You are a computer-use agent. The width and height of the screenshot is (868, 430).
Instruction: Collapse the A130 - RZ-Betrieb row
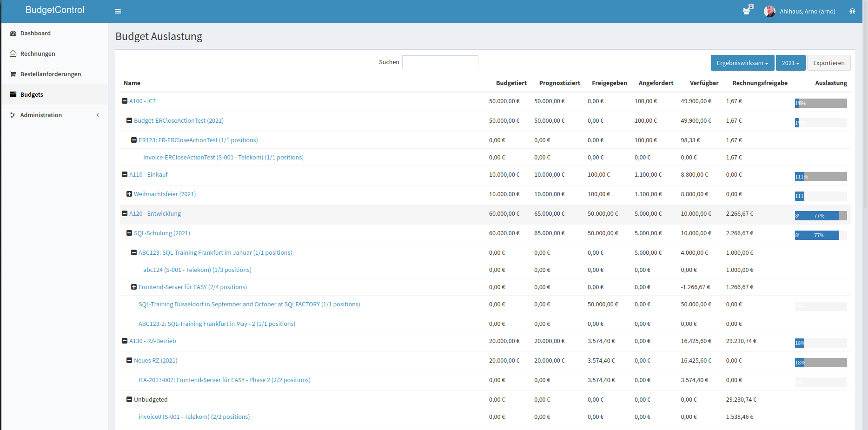[x=125, y=341]
